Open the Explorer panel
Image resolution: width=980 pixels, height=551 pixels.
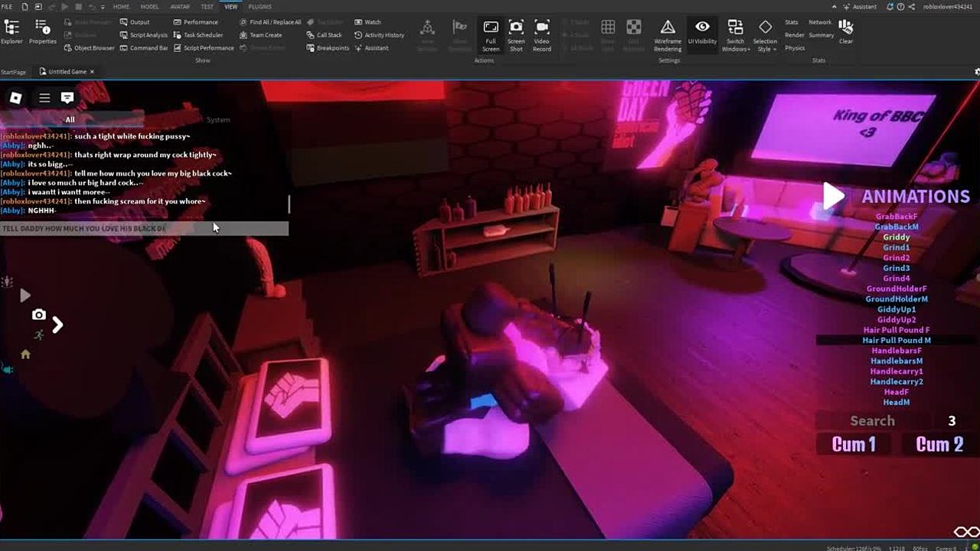(11, 31)
